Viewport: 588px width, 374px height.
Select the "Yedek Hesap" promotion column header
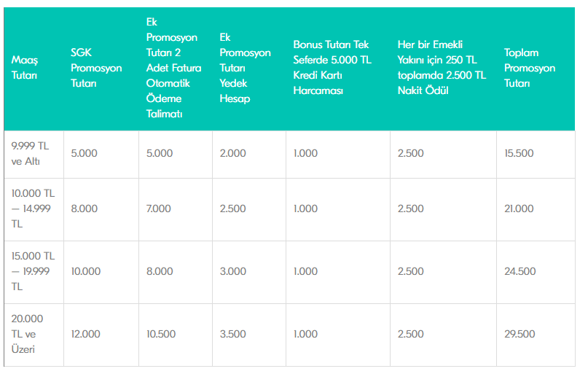[245, 68]
